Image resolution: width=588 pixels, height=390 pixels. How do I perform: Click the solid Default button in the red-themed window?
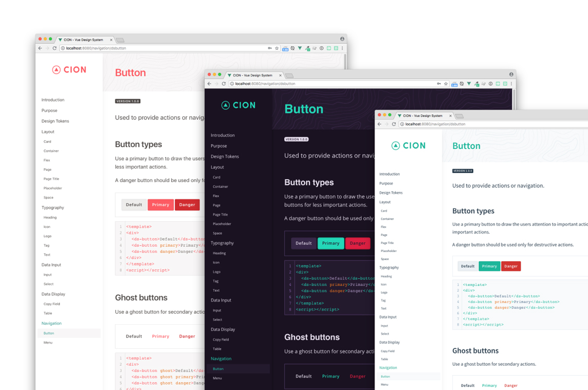tap(134, 205)
